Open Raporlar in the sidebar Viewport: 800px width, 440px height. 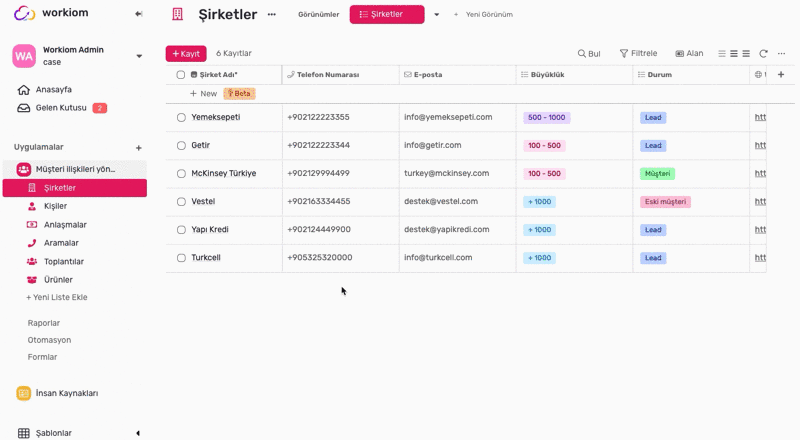(x=44, y=323)
